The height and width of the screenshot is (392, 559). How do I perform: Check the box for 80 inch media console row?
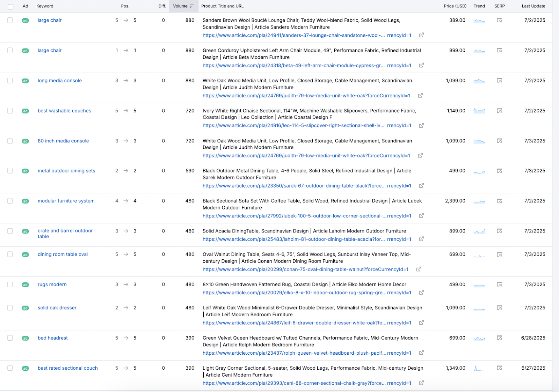click(10, 141)
